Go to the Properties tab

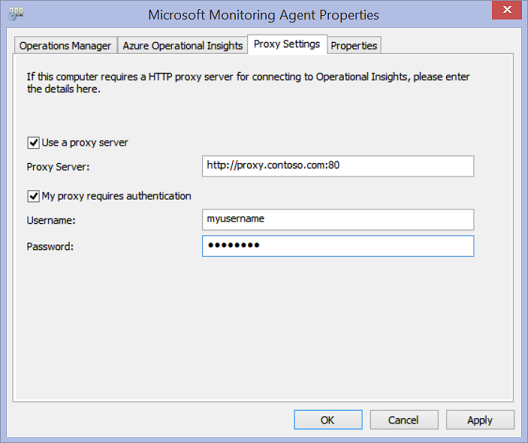(354, 45)
